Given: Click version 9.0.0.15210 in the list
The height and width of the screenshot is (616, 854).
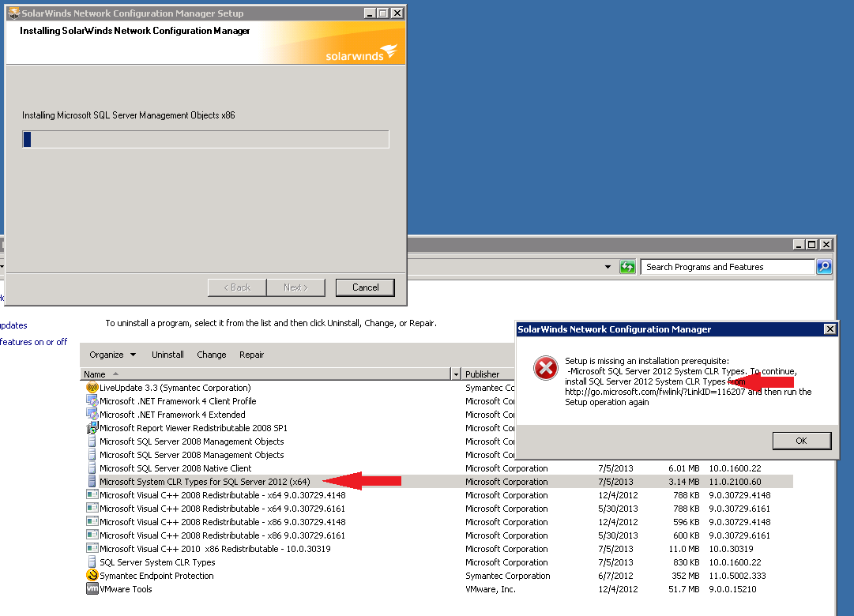Looking at the screenshot, I should click(x=732, y=589).
